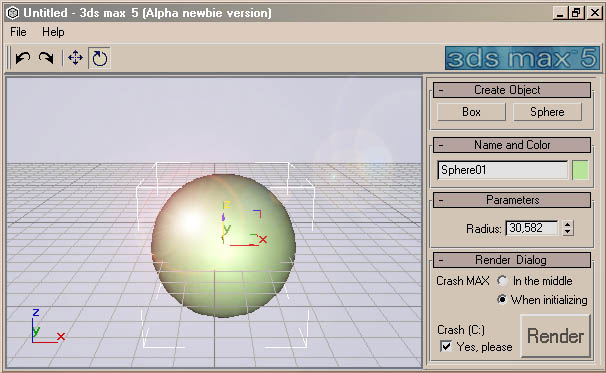Select the Move tool icon

coord(75,58)
